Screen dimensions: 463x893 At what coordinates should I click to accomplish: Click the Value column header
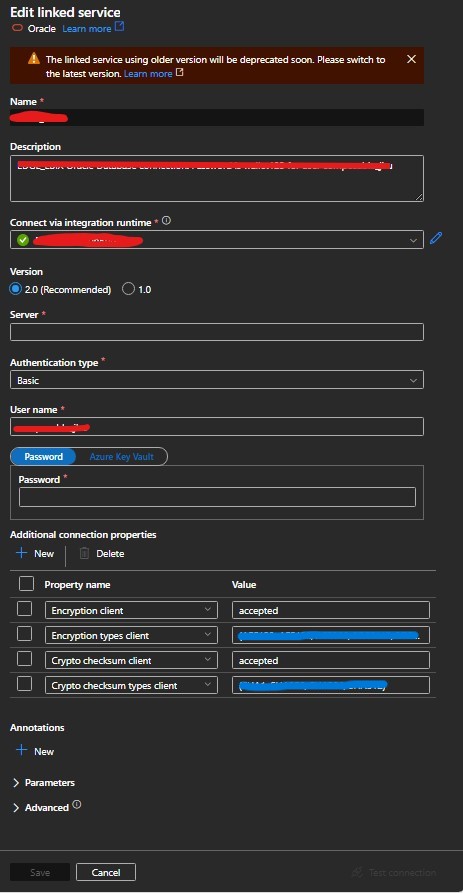[x=244, y=584]
